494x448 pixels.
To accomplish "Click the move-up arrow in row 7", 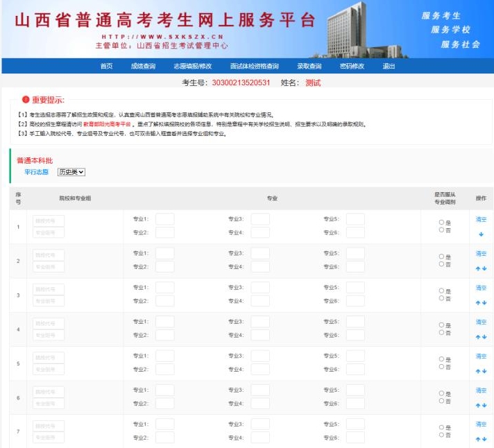I will click(478, 439).
